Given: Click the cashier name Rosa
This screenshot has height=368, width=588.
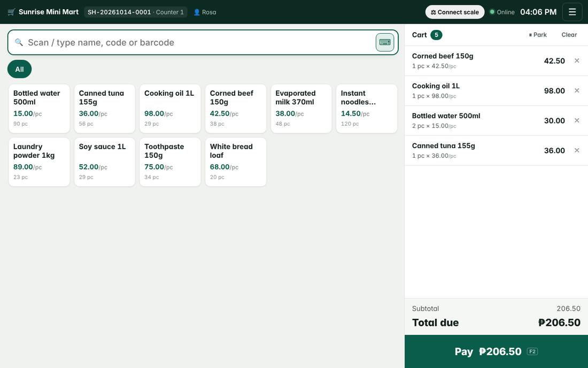Looking at the screenshot, I should [205, 12].
